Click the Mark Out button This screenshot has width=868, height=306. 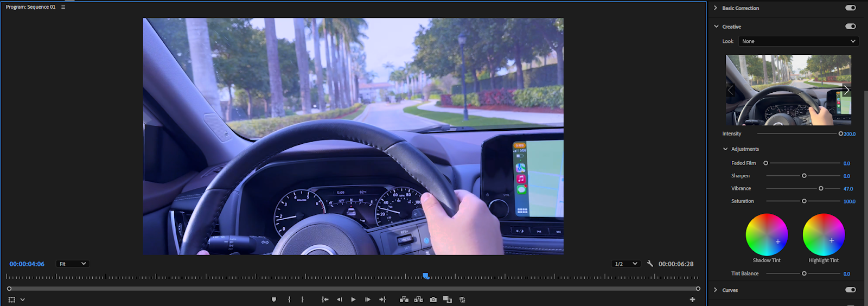coord(302,299)
